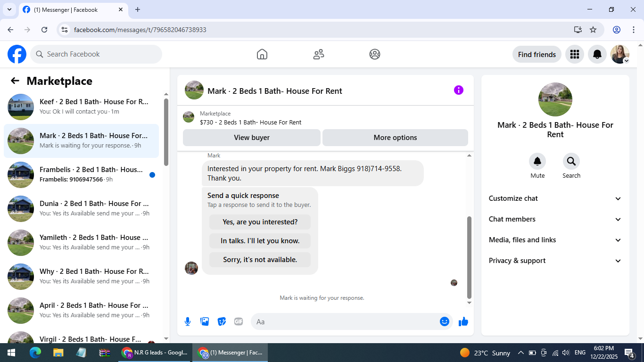
Task: Send 'In talks. I'll let you know.' response
Action: 260,241
